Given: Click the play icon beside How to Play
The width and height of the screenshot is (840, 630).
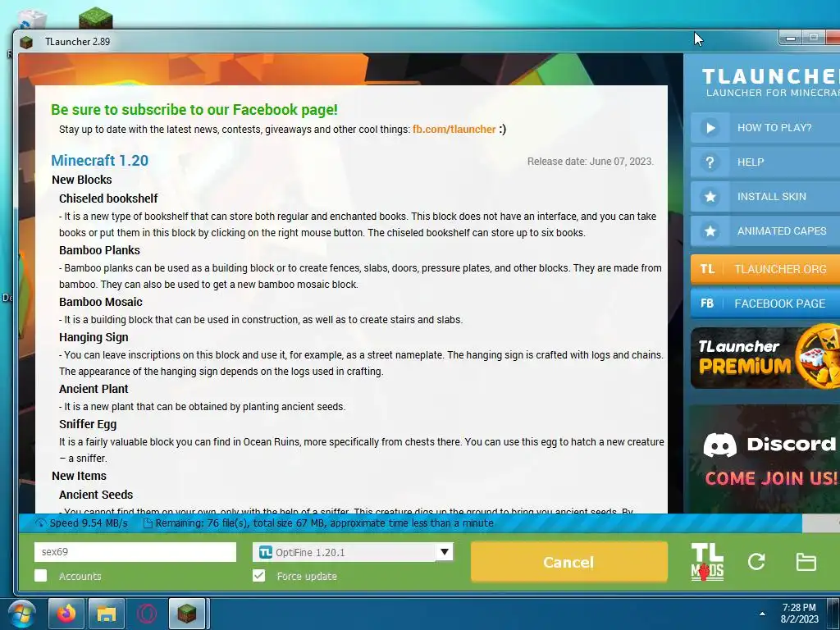Looking at the screenshot, I should [x=710, y=127].
